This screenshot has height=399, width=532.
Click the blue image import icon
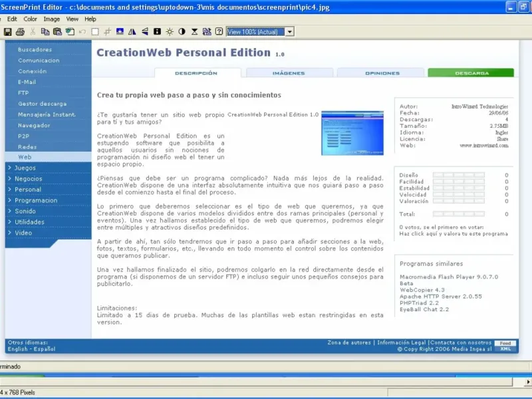tap(120, 32)
